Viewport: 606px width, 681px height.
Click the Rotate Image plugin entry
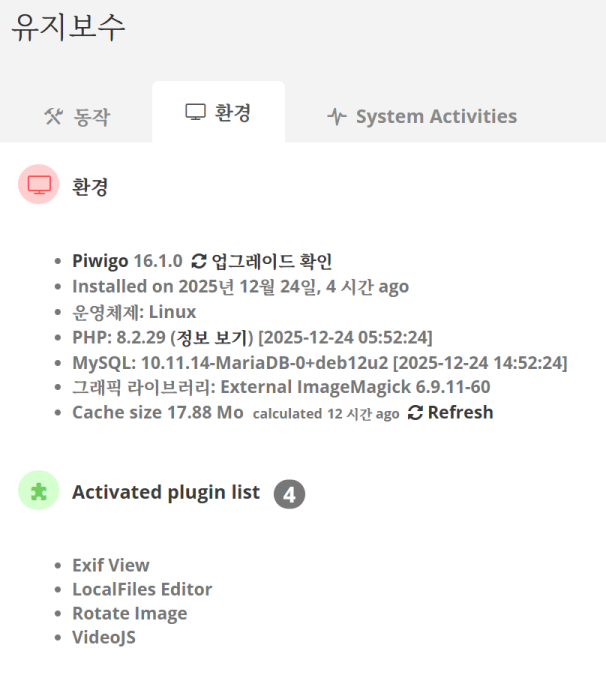(x=129, y=613)
